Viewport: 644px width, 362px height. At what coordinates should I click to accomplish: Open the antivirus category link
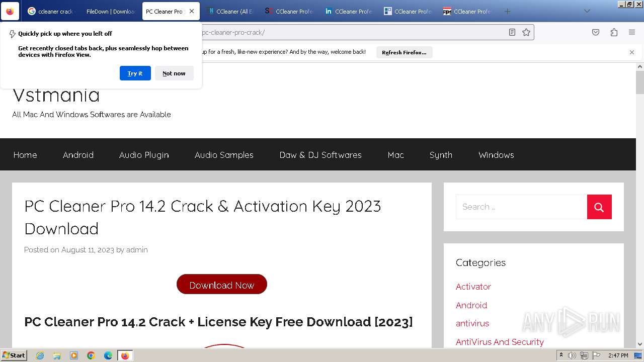pos(472,323)
